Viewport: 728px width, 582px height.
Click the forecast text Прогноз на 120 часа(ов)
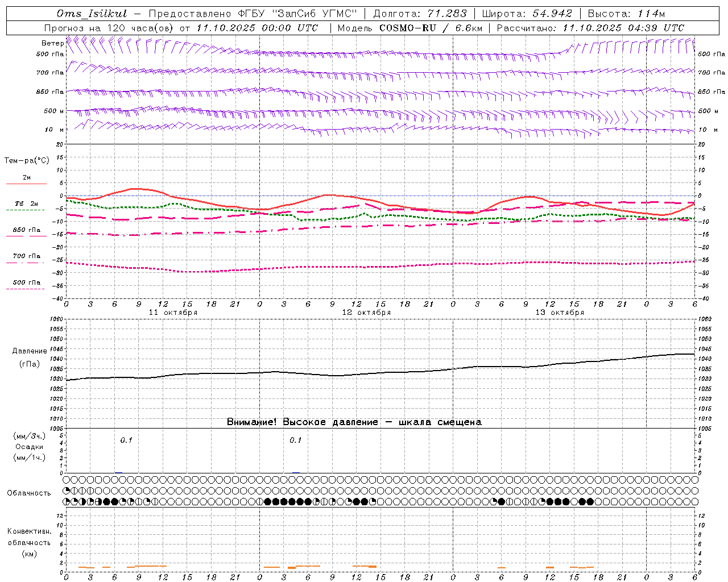pos(109,28)
